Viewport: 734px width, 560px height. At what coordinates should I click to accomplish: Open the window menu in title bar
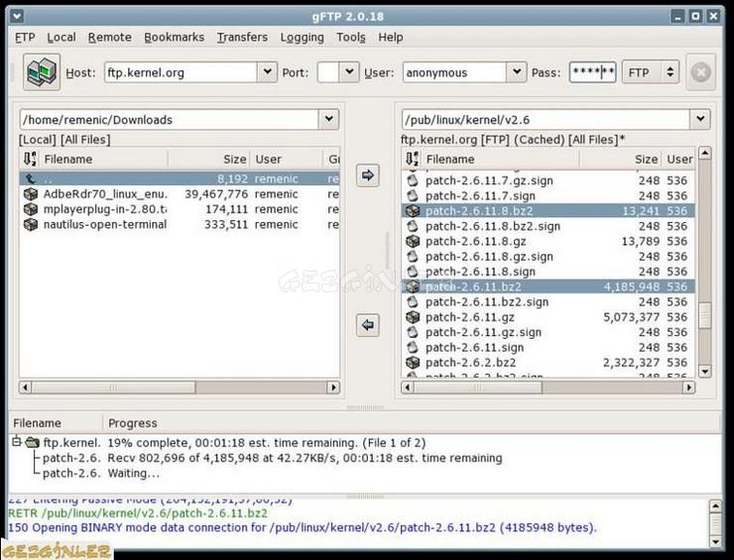[x=17, y=17]
